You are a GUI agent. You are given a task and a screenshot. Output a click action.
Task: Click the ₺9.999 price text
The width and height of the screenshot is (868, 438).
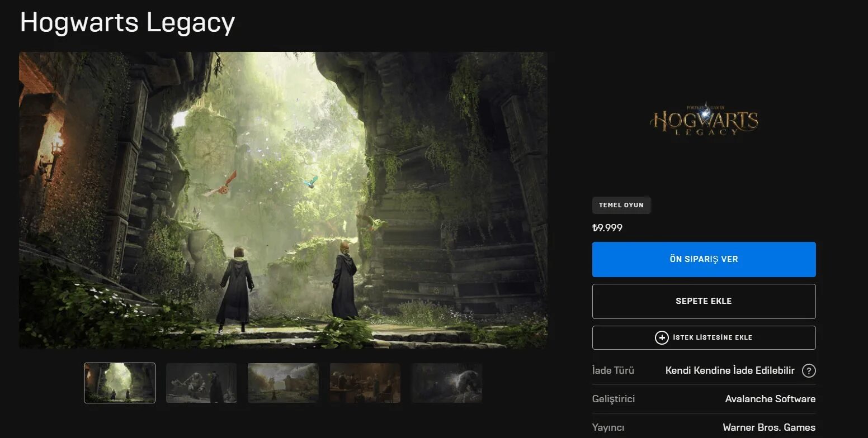pyautogui.click(x=607, y=228)
